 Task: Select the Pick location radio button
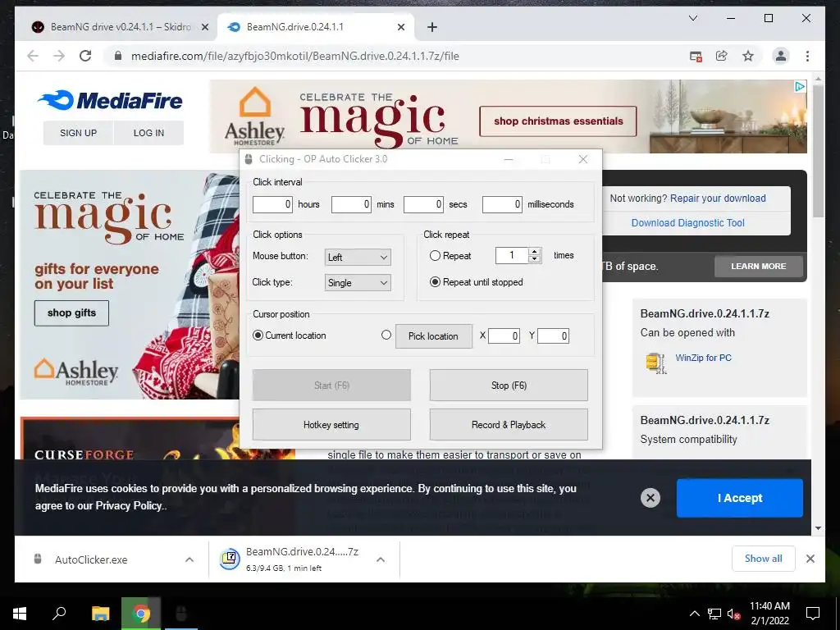pos(386,335)
